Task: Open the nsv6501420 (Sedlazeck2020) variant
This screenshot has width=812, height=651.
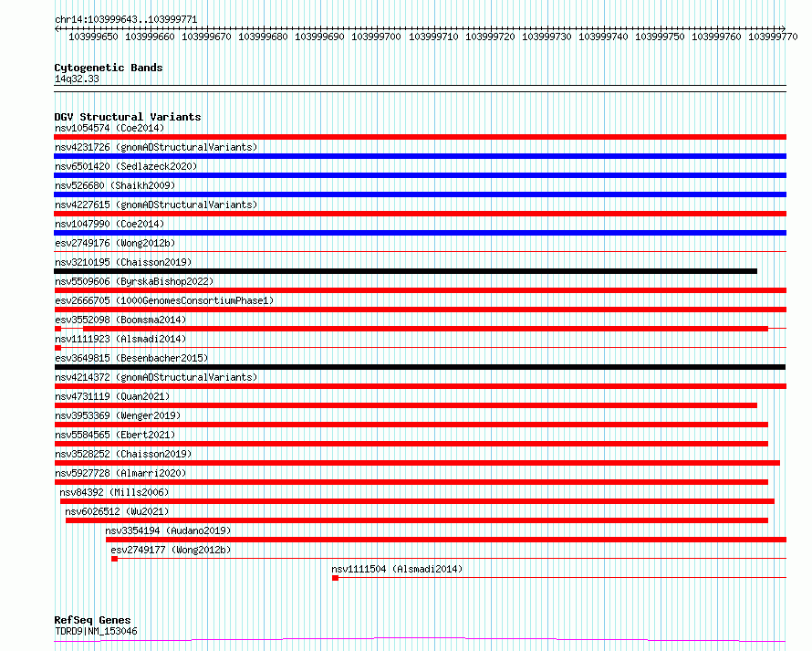Action: click(x=126, y=166)
